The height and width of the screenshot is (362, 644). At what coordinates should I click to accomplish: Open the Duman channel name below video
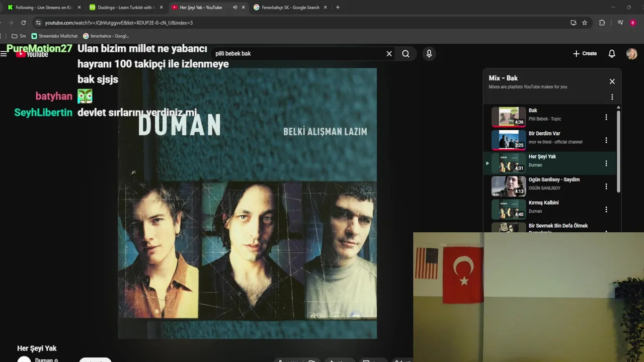(x=44, y=360)
